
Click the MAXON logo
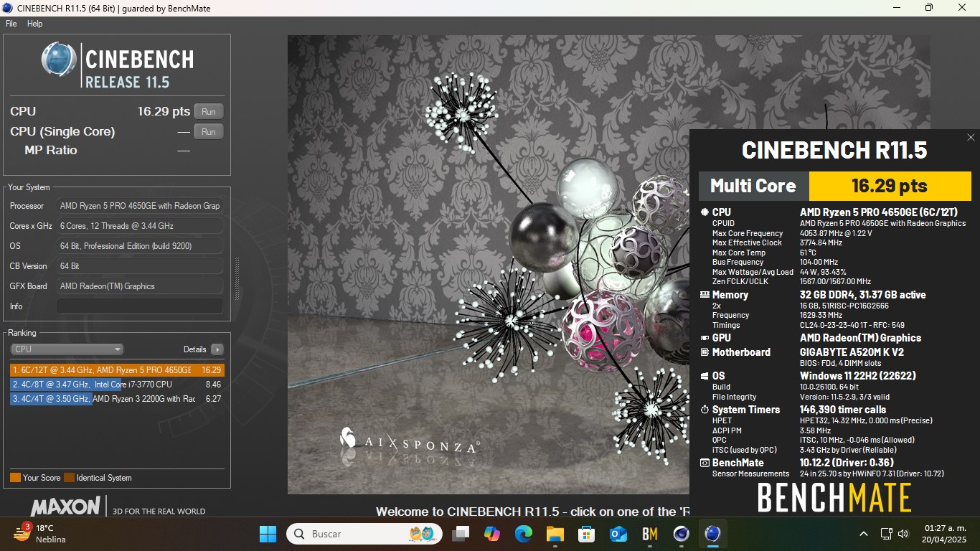point(65,507)
